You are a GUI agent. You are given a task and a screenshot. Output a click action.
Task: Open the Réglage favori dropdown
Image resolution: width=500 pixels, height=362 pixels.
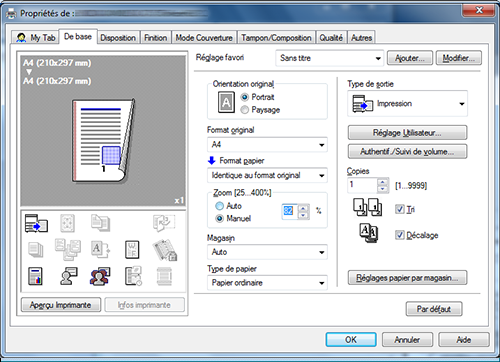pos(330,58)
